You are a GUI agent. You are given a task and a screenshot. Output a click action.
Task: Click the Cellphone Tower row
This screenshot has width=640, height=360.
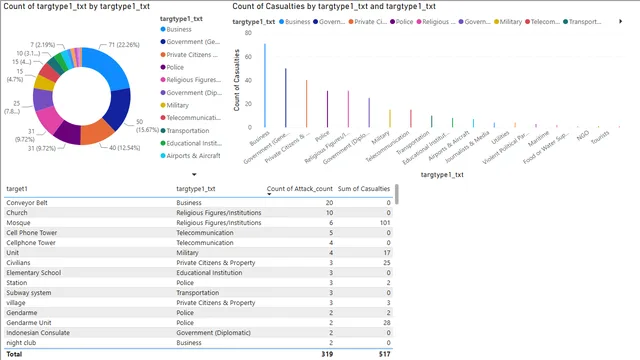pyautogui.click(x=198, y=243)
